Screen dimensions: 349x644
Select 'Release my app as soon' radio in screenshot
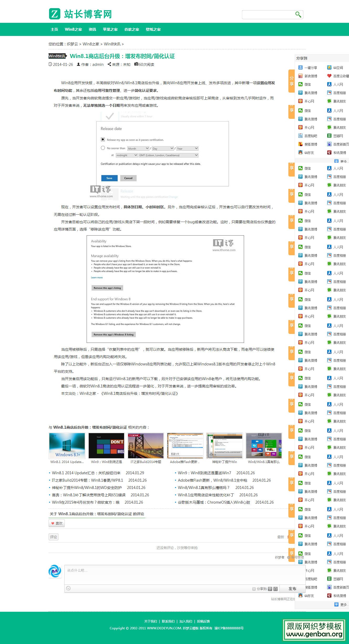tap(103, 140)
